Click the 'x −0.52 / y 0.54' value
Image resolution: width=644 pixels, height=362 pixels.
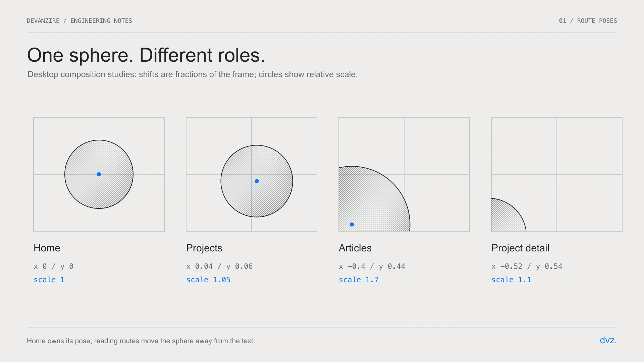tap(527, 266)
